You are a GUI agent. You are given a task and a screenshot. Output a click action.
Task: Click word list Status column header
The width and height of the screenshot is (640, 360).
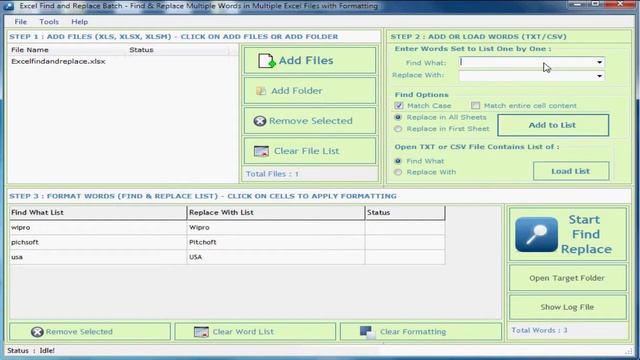(x=405, y=213)
